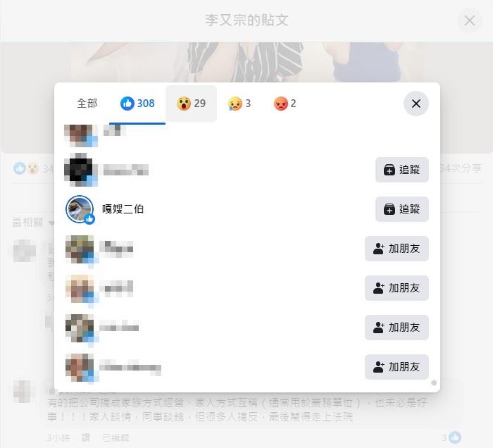This screenshot has height=448, width=493.
Task: Show all reactions via the 全部 tab
Action: tap(87, 104)
